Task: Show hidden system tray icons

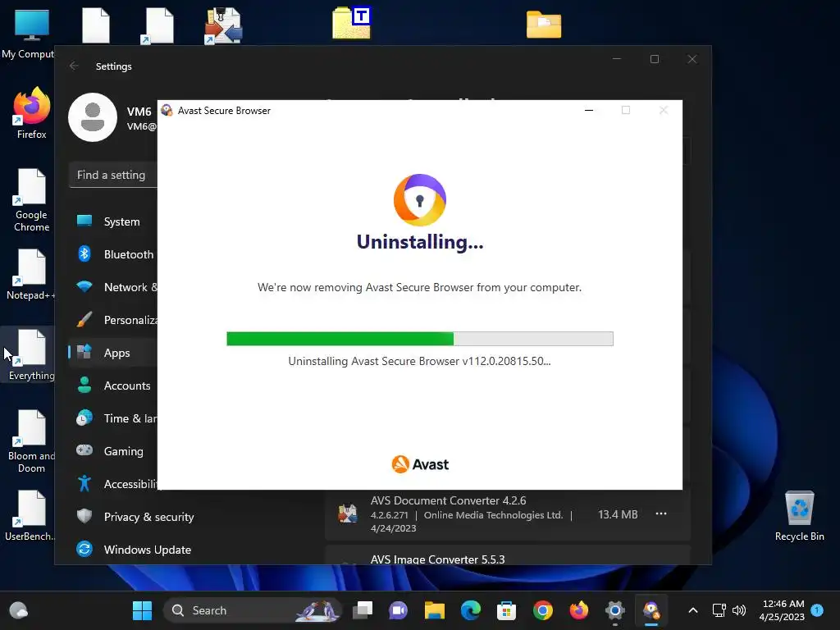Action: point(692,610)
